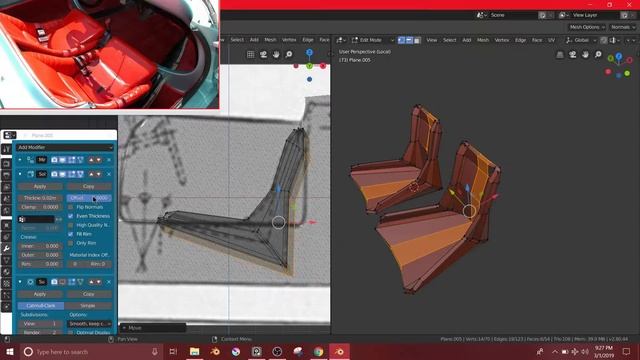
Task: Enable the Only Rim checkbox
Action: coord(71,243)
